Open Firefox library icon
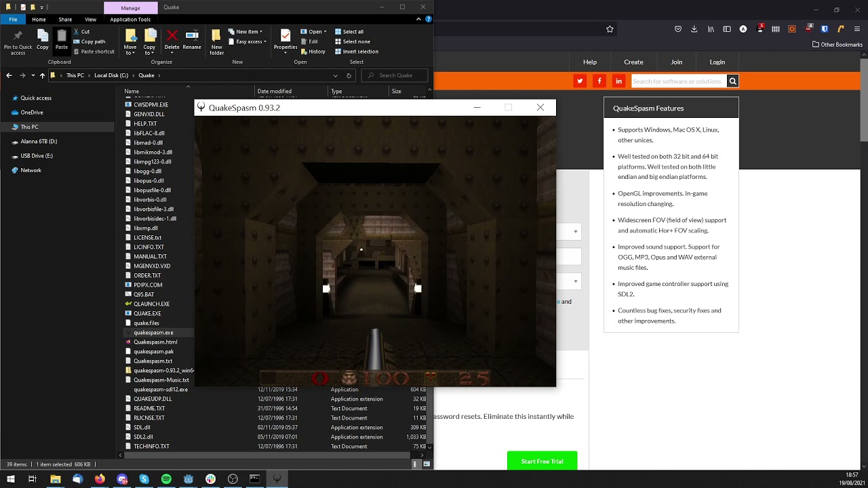The image size is (868, 488). tap(711, 29)
